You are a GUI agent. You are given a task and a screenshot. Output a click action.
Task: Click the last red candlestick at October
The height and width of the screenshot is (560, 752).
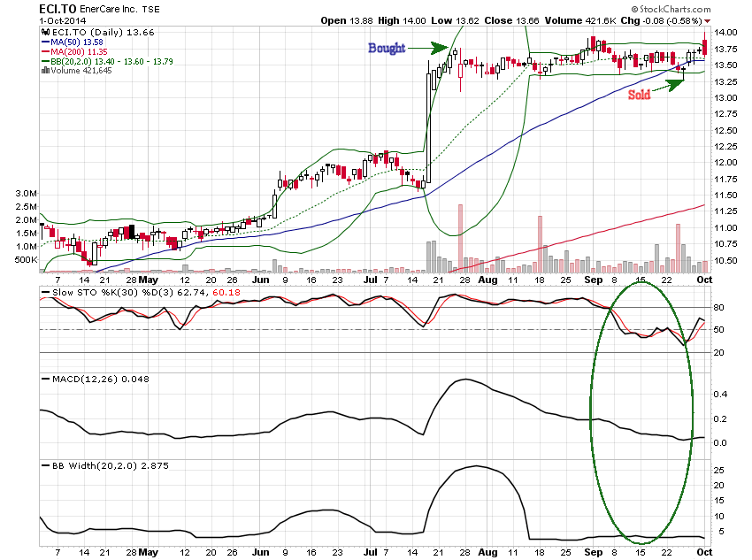point(704,48)
